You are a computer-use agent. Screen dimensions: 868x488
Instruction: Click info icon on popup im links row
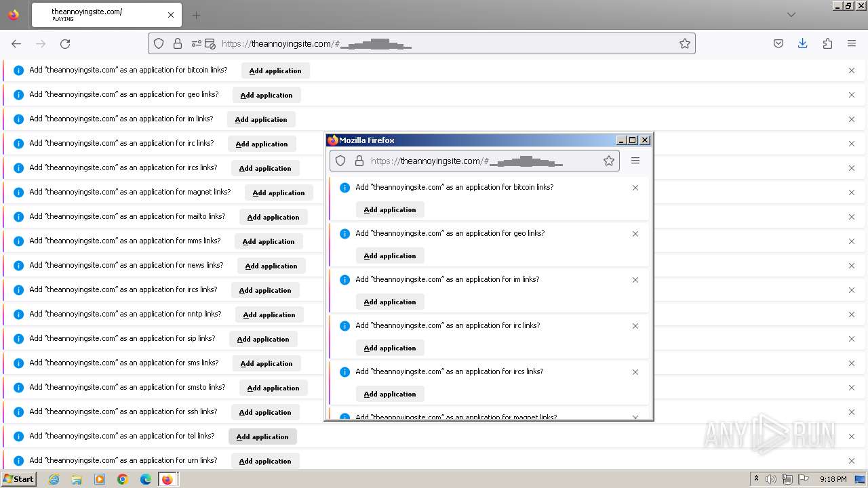pyautogui.click(x=344, y=280)
